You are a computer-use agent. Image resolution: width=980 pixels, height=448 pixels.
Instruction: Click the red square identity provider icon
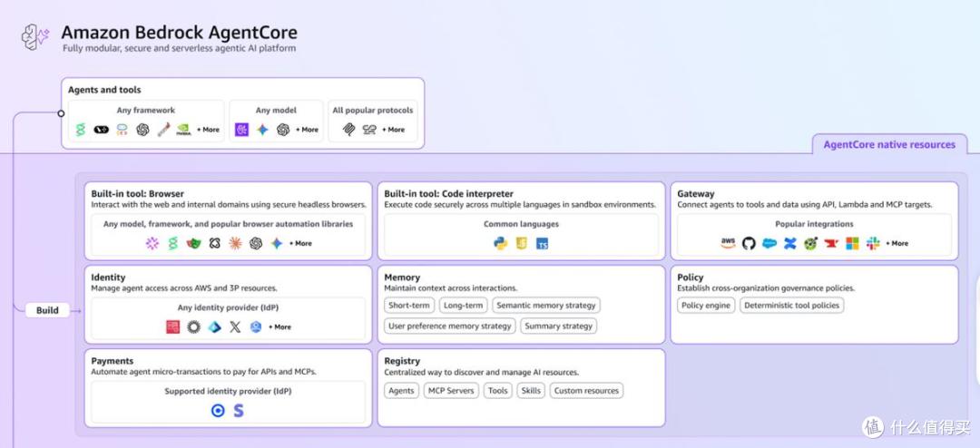click(x=173, y=326)
